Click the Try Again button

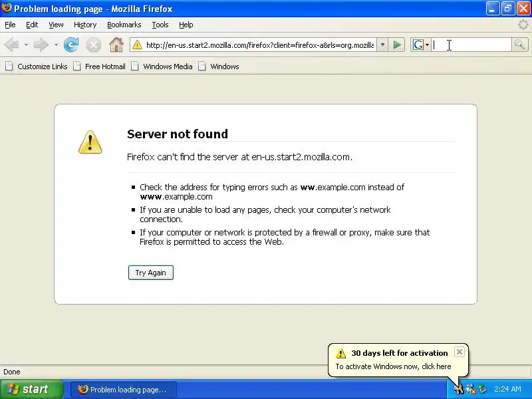coord(151,273)
